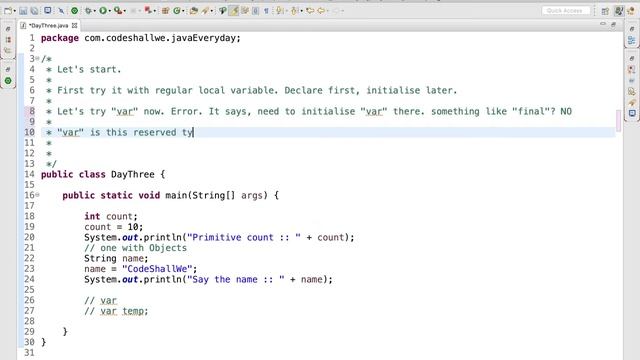
Task: Restore the top-left minimized view stack
Action: [x=8, y=29]
